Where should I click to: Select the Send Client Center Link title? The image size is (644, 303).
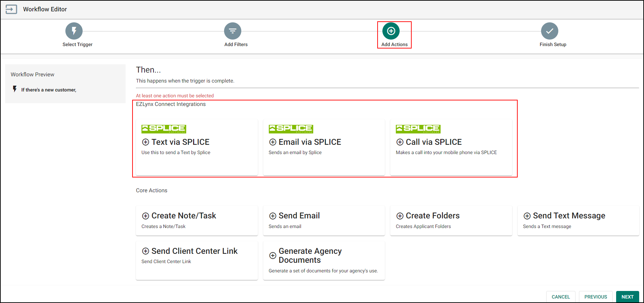tap(194, 251)
